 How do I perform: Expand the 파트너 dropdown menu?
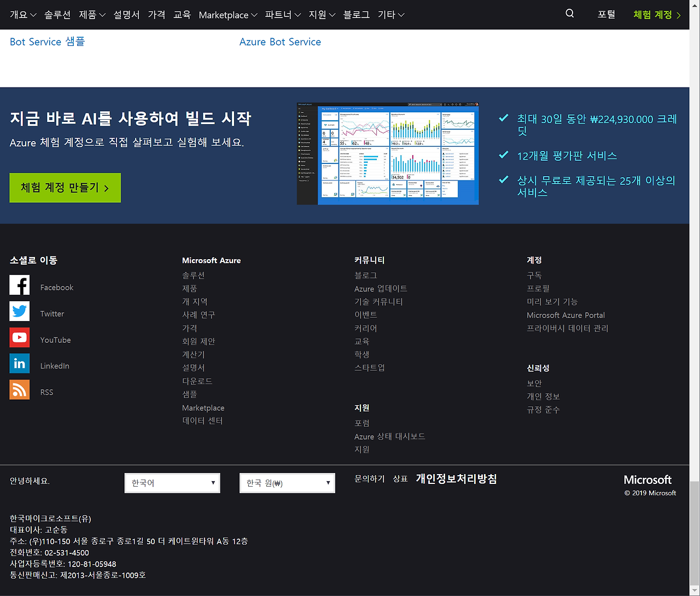tap(283, 15)
